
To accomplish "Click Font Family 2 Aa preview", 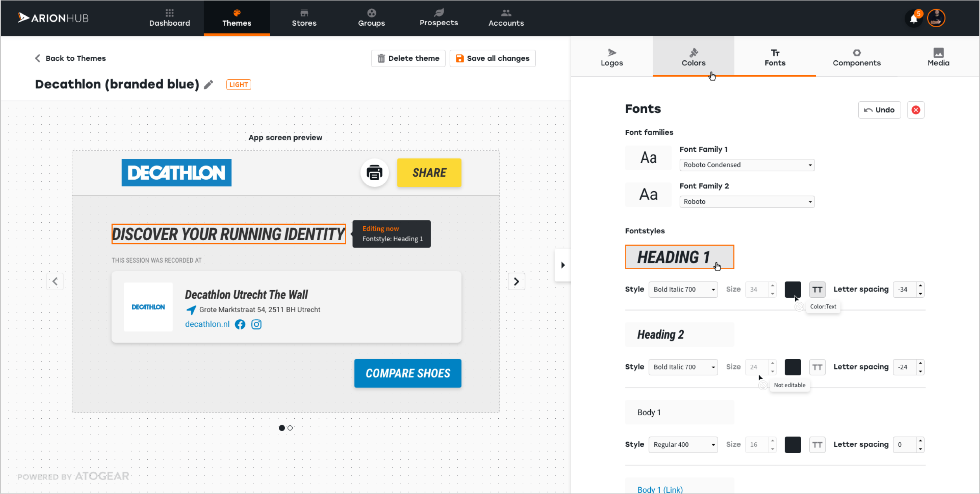I will click(x=648, y=194).
